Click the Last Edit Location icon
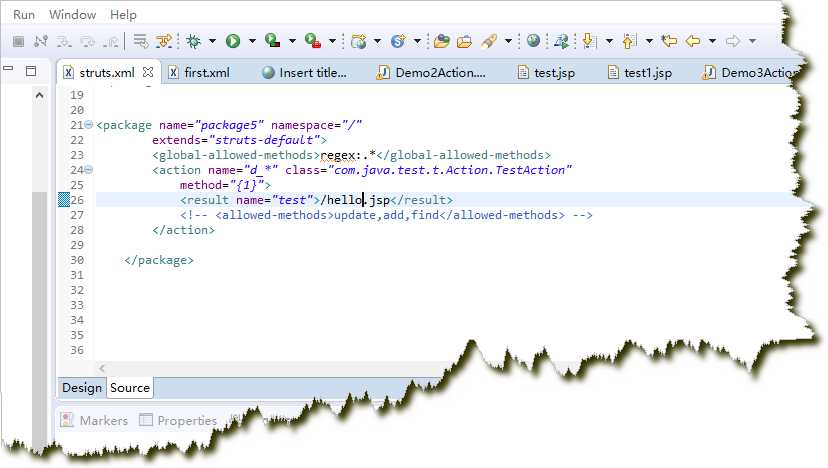The image size is (828, 468). pyautogui.click(x=669, y=41)
